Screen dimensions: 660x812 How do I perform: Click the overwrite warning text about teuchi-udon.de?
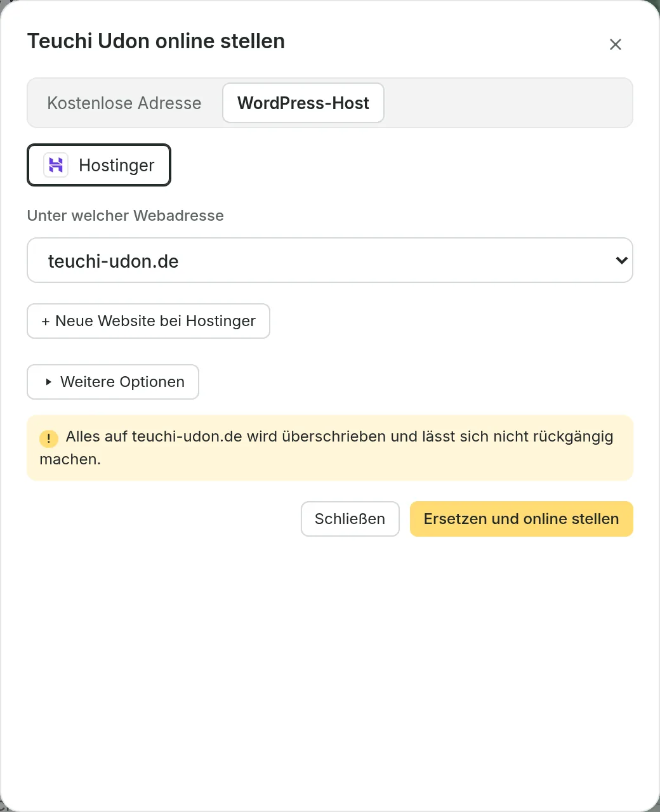pos(327,448)
